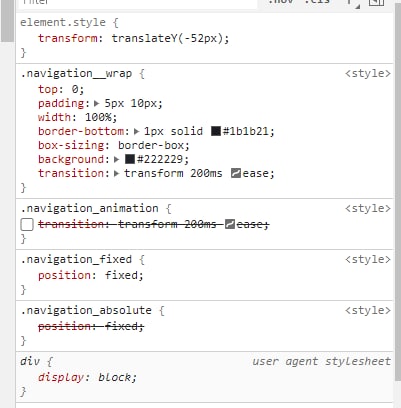
Task: Click the width property name
Action: pyautogui.click(x=55, y=117)
